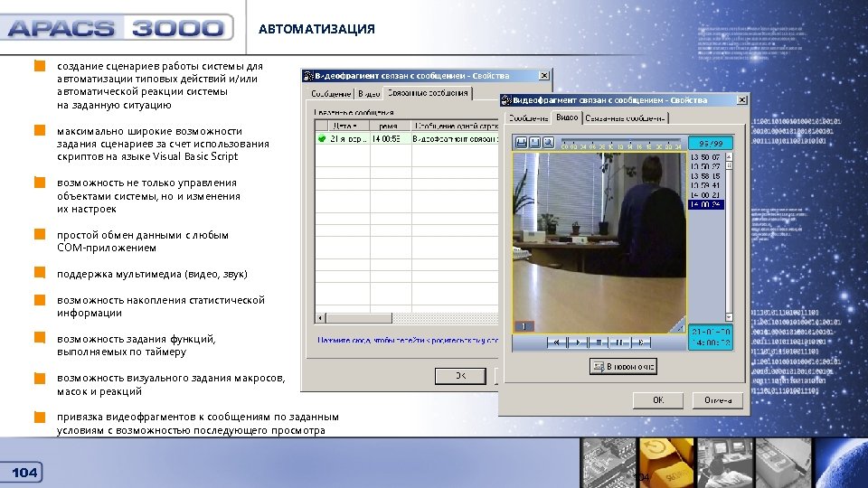
Task: Select the 14:00:21 time entry
Action: [x=705, y=195]
